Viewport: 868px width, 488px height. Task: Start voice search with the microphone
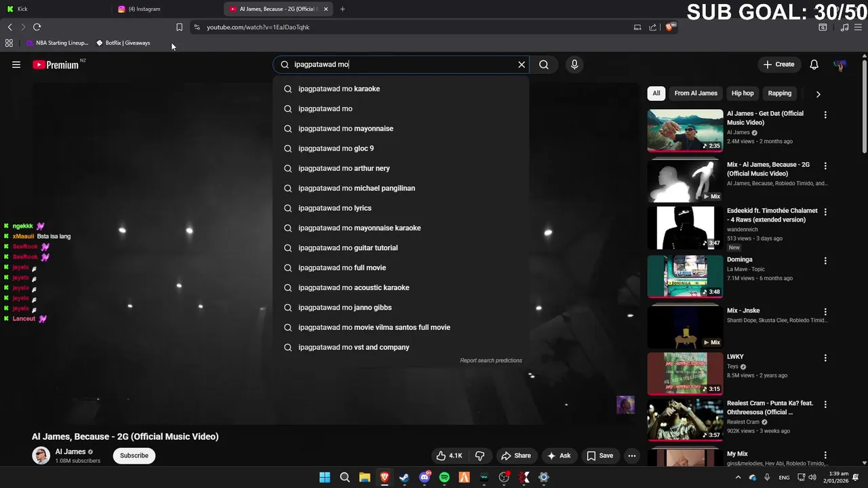[x=574, y=64]
